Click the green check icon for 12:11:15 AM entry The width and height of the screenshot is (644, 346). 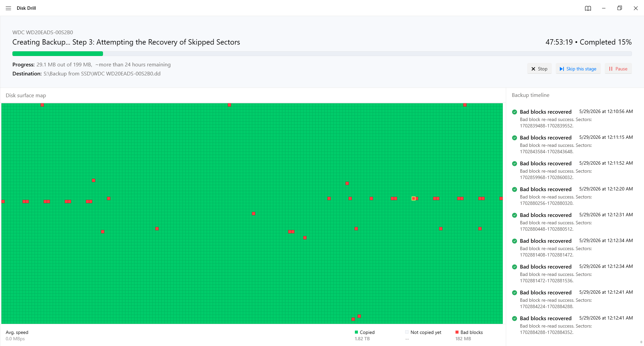(515, 138)
